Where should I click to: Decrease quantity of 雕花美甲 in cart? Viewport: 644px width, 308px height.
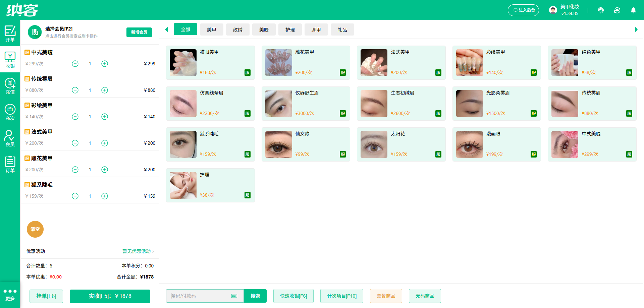point(75,170)
